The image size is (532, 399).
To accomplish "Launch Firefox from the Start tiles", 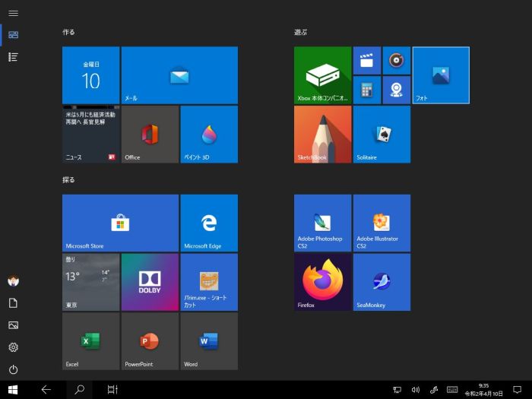I will coord(322,282).
